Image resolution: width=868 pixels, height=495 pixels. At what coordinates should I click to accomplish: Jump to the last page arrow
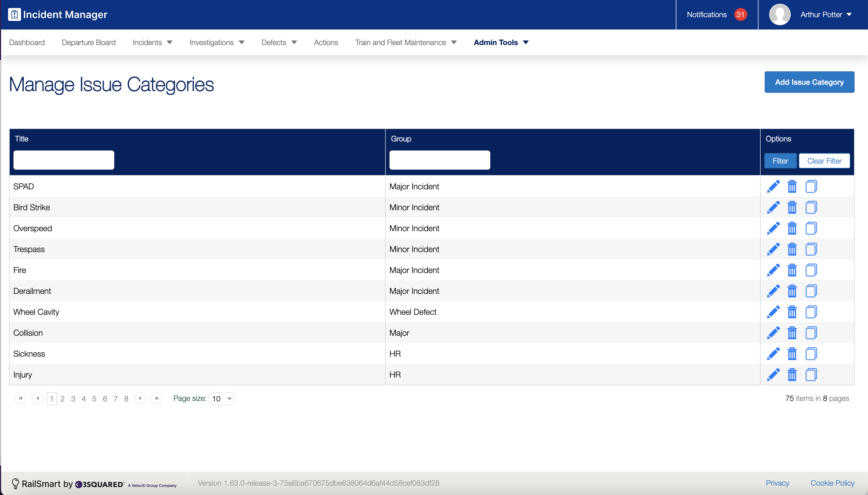(x=157, y=398)
